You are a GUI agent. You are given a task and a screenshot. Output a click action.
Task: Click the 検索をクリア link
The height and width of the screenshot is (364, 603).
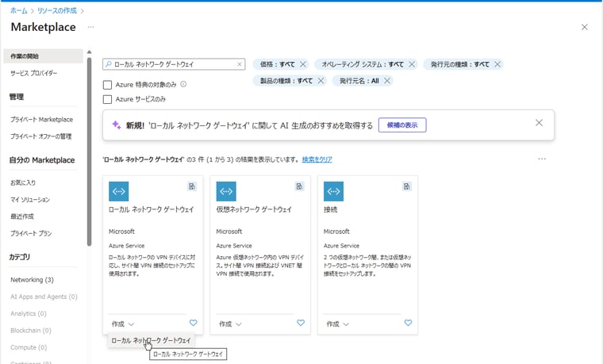317,159
